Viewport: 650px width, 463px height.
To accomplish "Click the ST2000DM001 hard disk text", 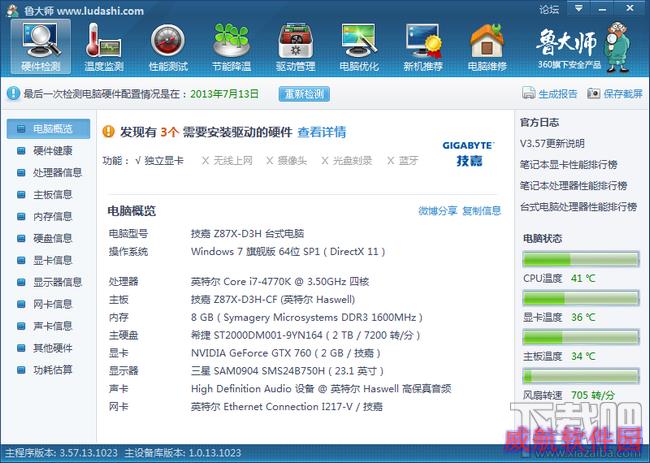I will pos(306,335).
